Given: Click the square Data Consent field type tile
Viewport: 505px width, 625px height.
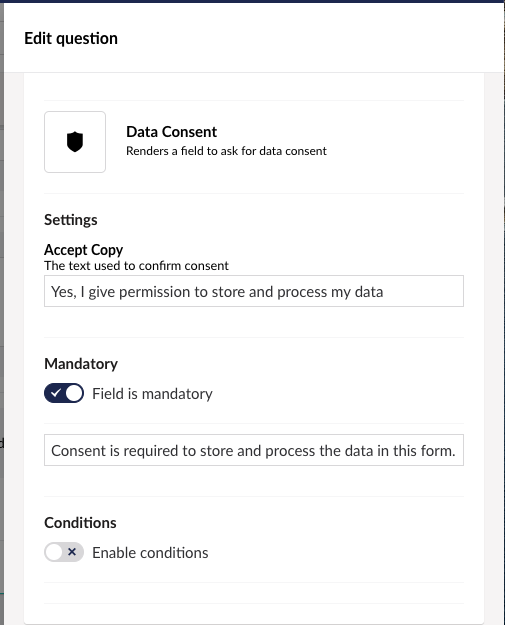Looking at the screenshot, I should coord(75,142).
